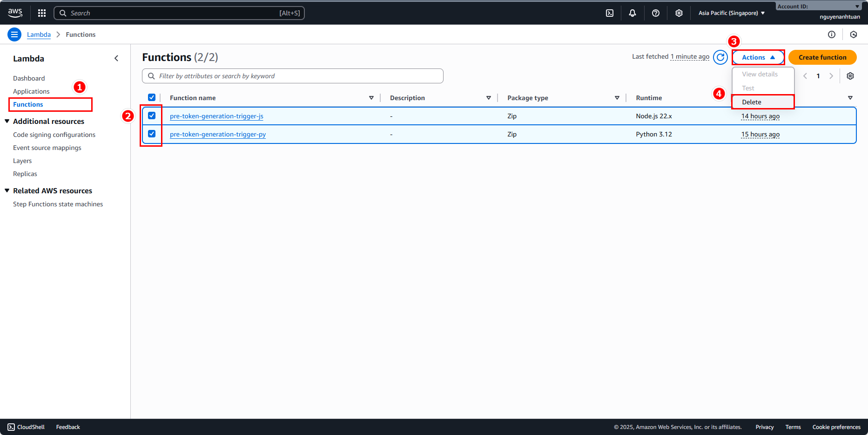Open the pre-token-generation-trigger-py function link
The image size is (868, 435).
(218, 134)
